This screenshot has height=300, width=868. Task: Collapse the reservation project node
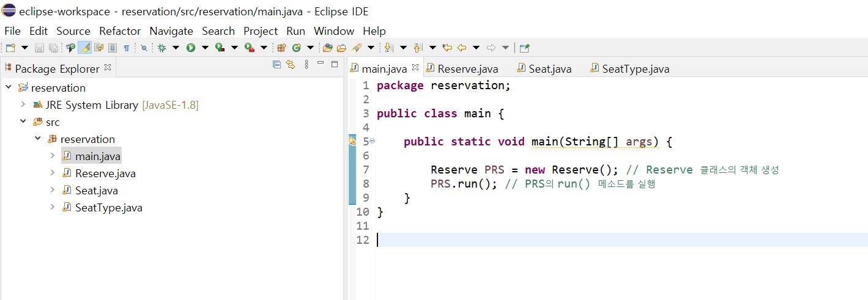tap(8, 87)
